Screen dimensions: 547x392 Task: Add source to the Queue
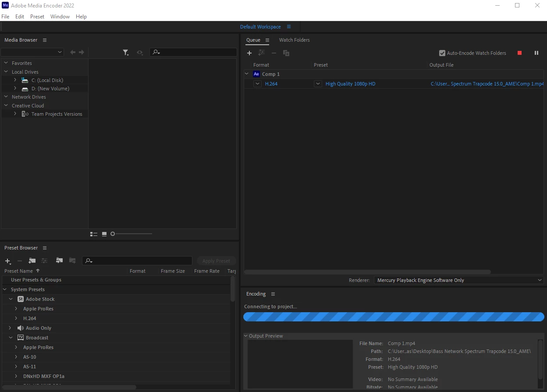point(249,53)
